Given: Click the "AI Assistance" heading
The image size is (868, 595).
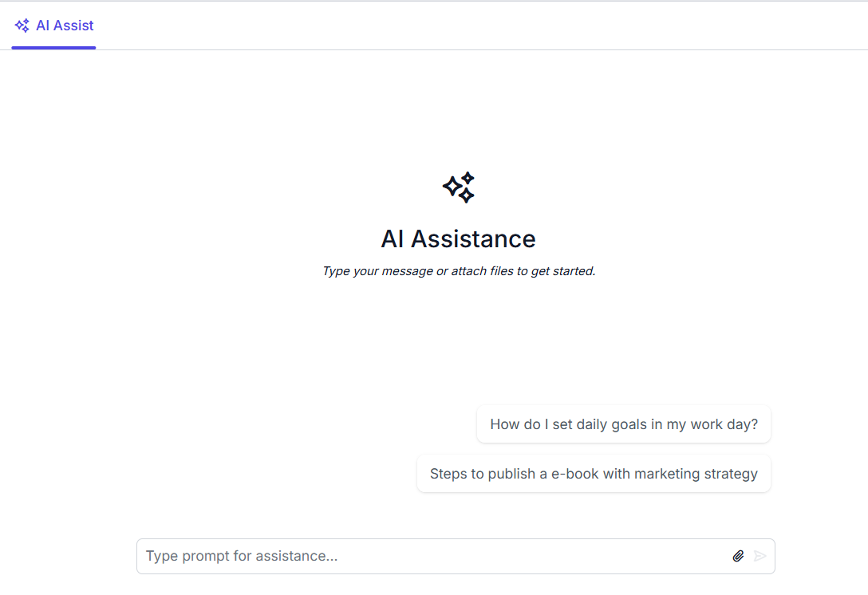Looking at the screenshot, I should coord(458,238).
